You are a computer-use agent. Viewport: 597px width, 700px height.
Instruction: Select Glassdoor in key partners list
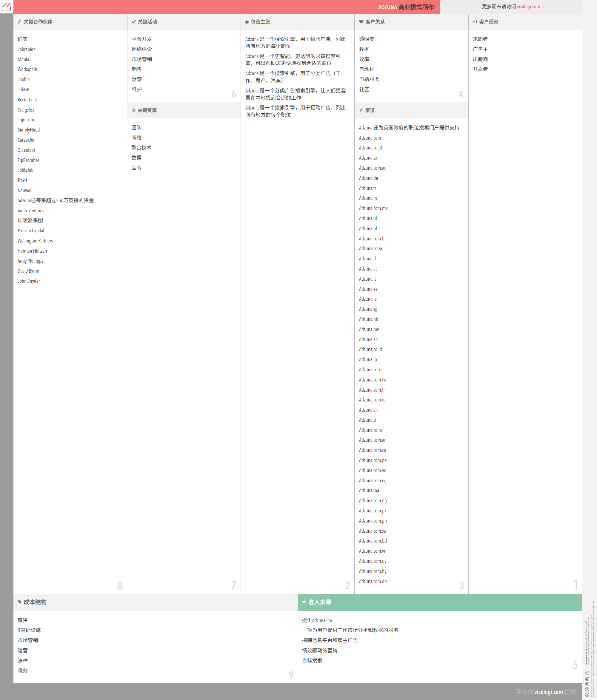[x=26, y=150]
